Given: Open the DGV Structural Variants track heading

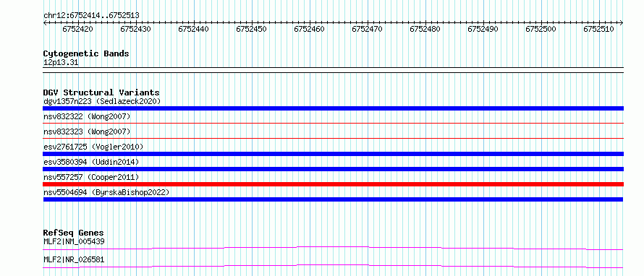Looking at the screenshot, I should [101, 92].
